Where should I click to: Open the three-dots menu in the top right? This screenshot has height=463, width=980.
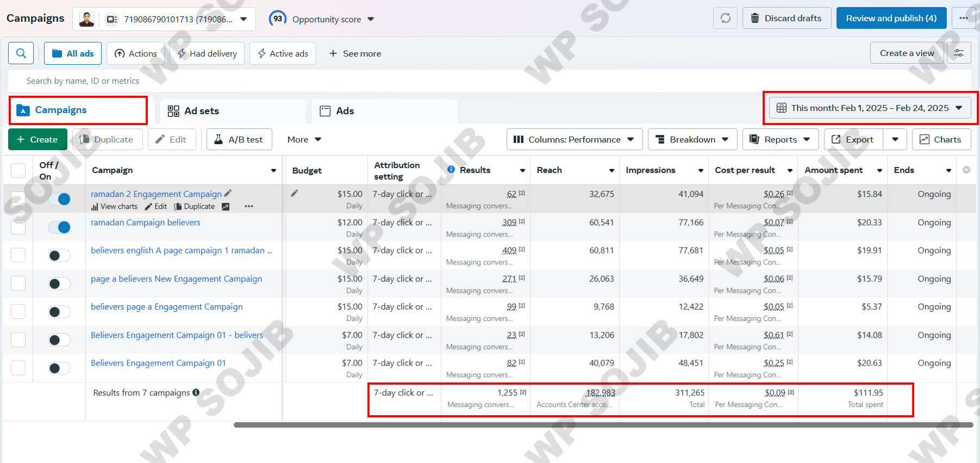(x=964, y=18)
